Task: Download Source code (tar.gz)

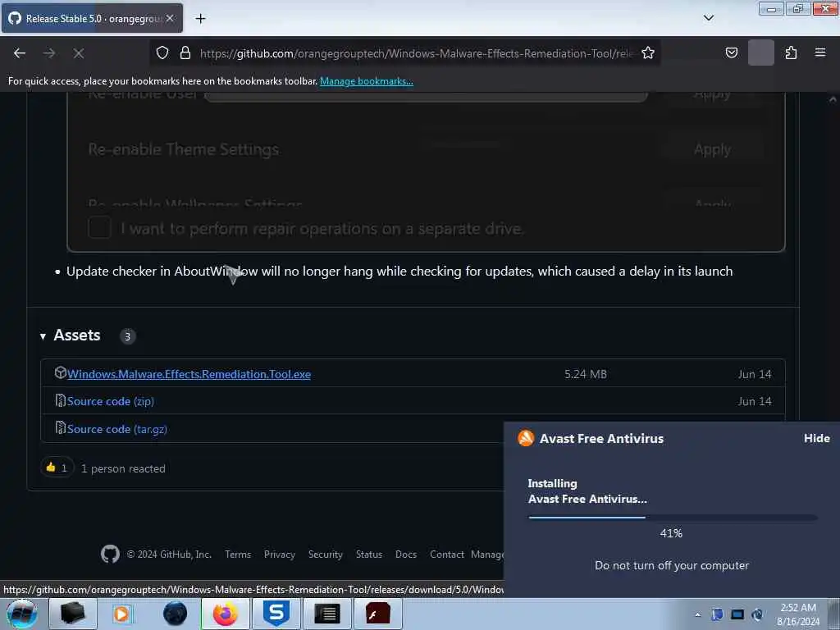Action: (116, 429)
